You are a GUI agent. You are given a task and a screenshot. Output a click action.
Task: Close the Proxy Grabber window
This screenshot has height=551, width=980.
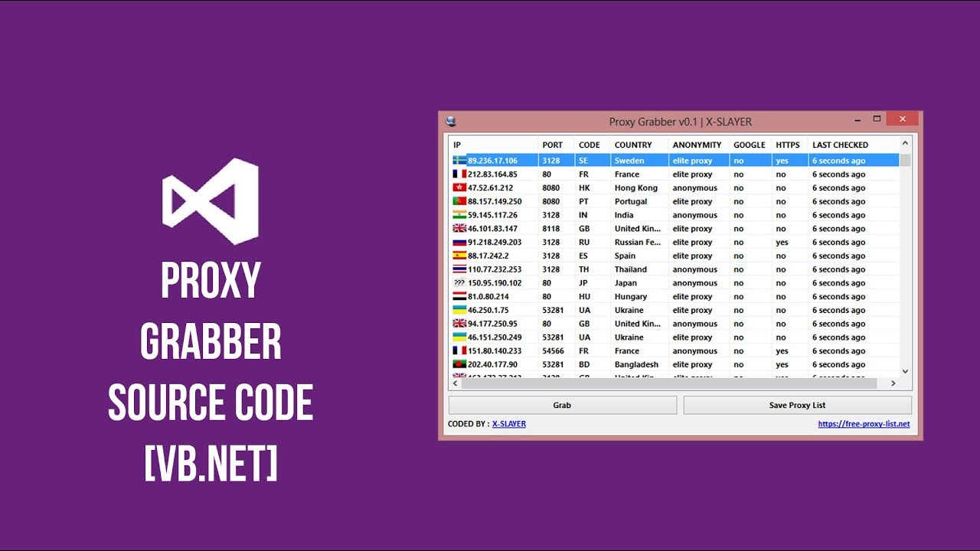pos(903,119)
